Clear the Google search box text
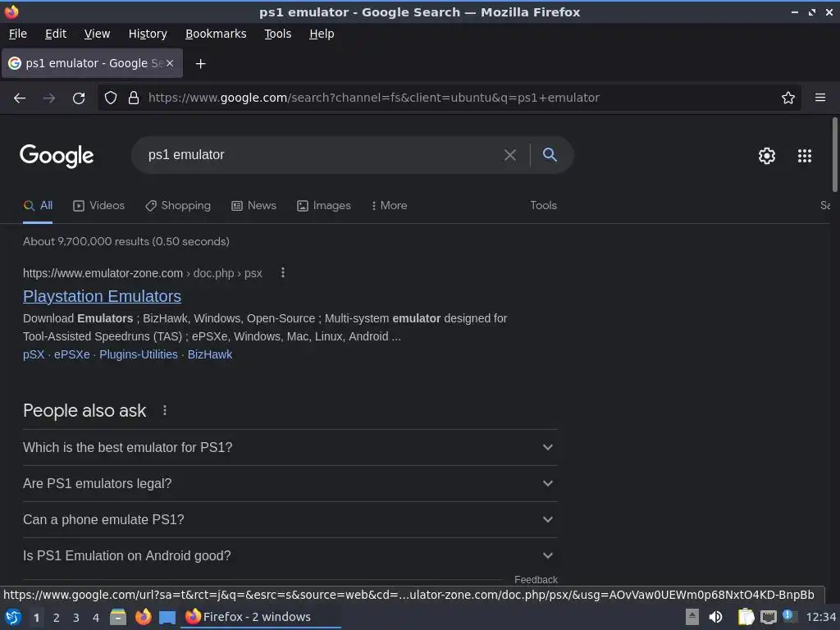The image size is (840, 630). pos(510,155)
